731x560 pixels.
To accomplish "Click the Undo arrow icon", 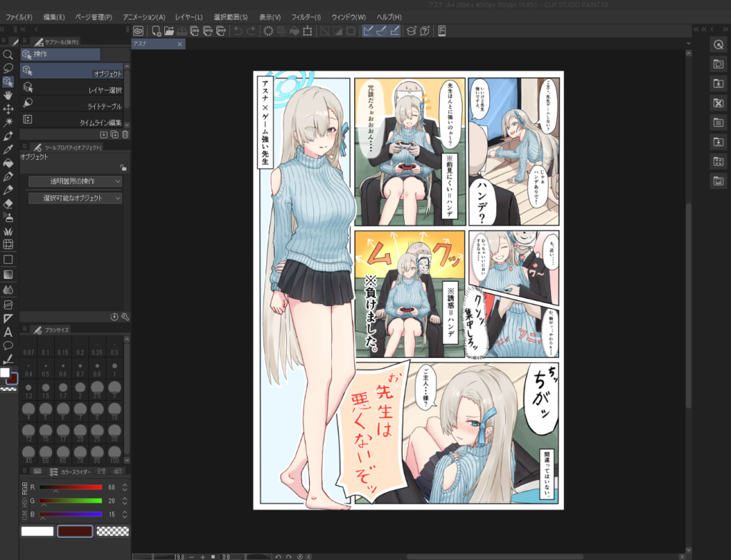I will (x=238, y=31).
